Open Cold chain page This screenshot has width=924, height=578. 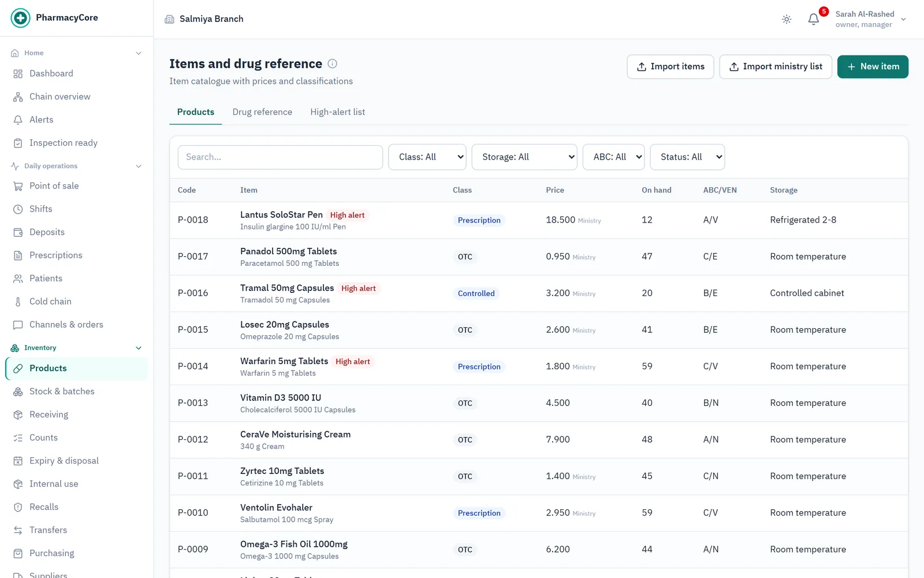tap(76, 301)
